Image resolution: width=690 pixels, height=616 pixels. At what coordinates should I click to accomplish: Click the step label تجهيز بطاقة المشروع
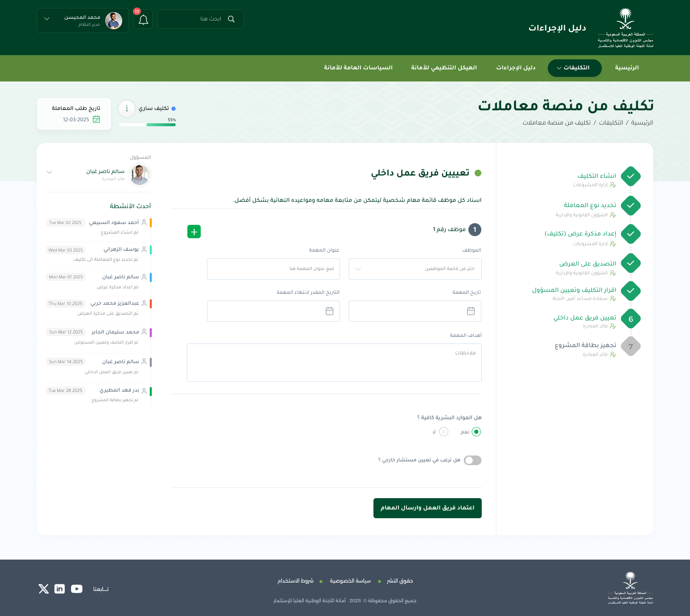[x=585, y=345]
